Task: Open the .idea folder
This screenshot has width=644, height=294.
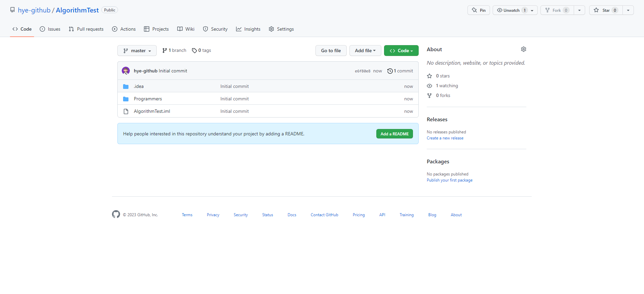Action: 139,86
